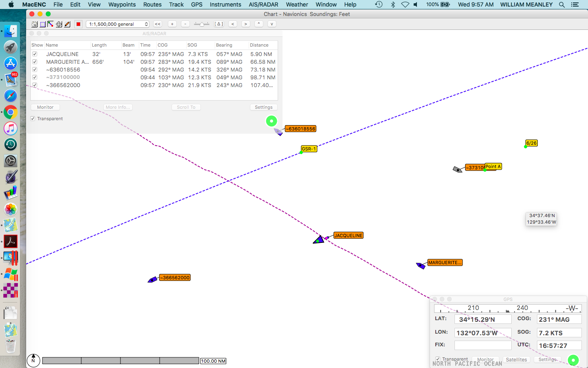Screen dimensions: 588x368
Task: Click the north-up compass icon
Action: (x=33, y=360)
